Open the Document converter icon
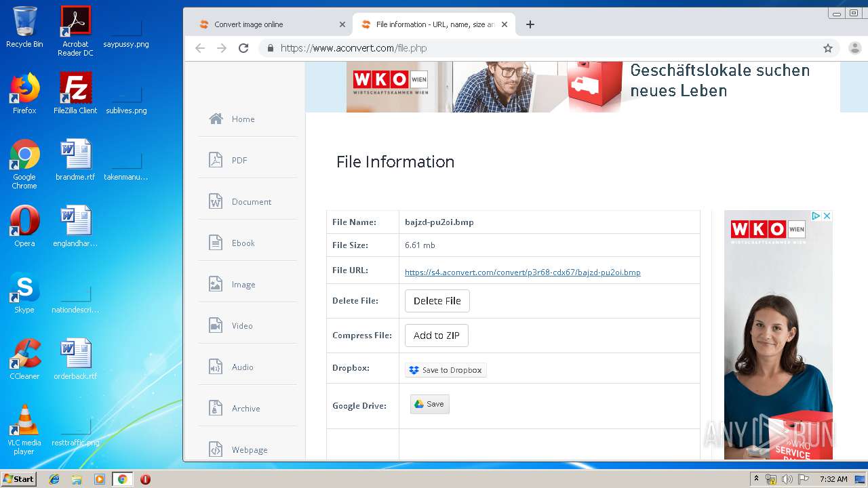 tap(216, 202)
